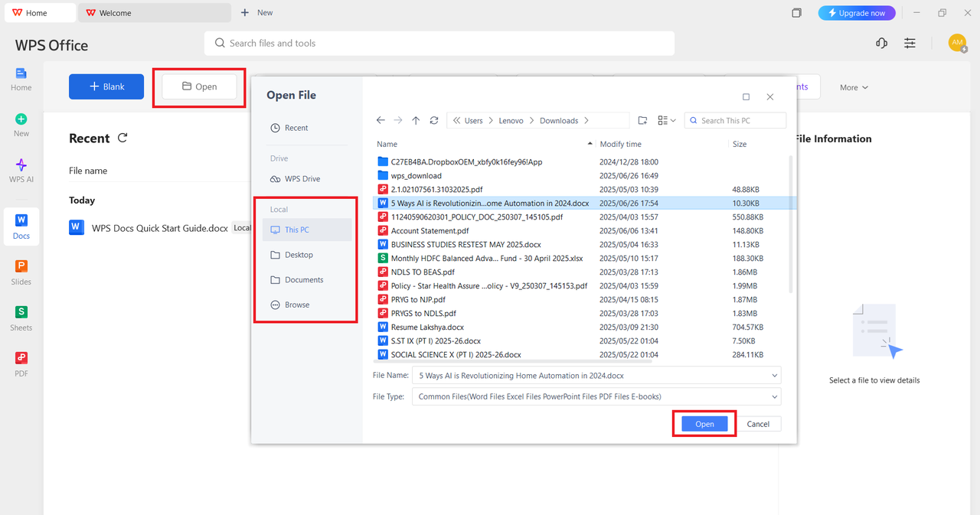Click the AM user avatar

point(957,43)
